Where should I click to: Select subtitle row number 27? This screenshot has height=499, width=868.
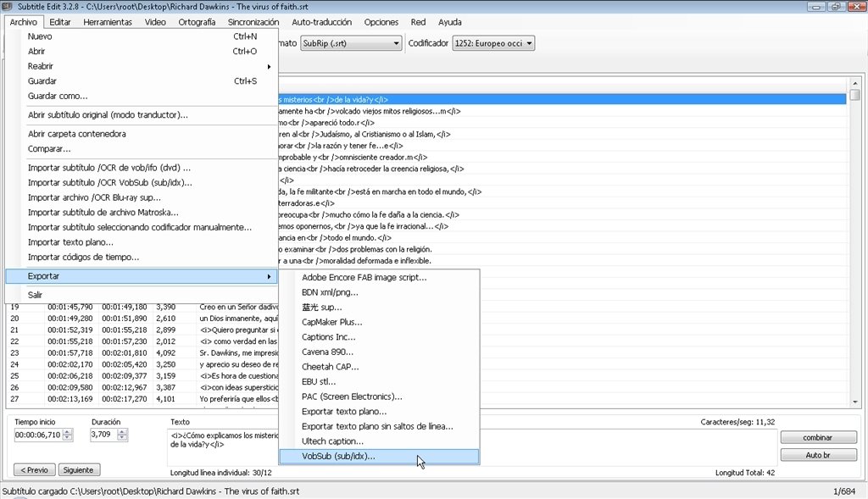point(144,399)
